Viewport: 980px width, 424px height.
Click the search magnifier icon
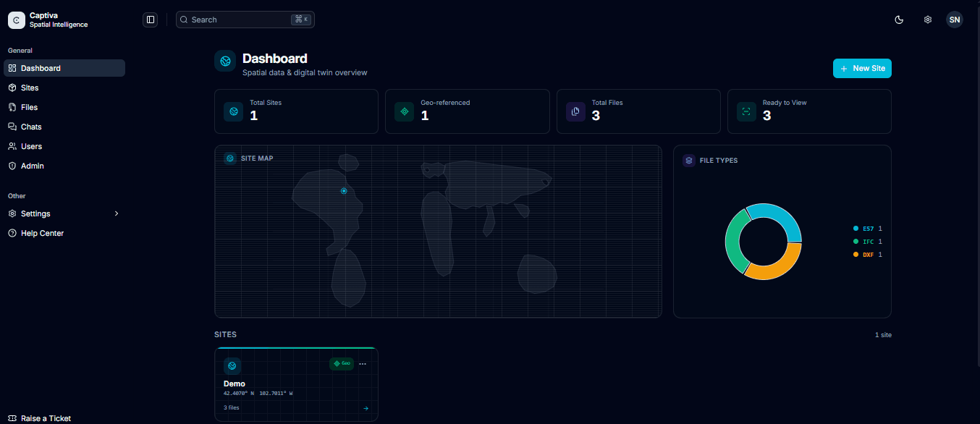point(184,20)
